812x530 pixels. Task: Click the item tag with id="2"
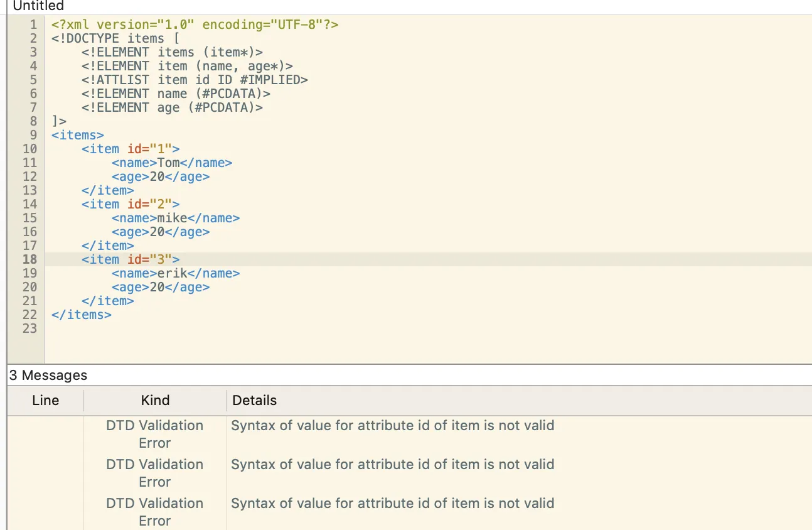point(131,204)
